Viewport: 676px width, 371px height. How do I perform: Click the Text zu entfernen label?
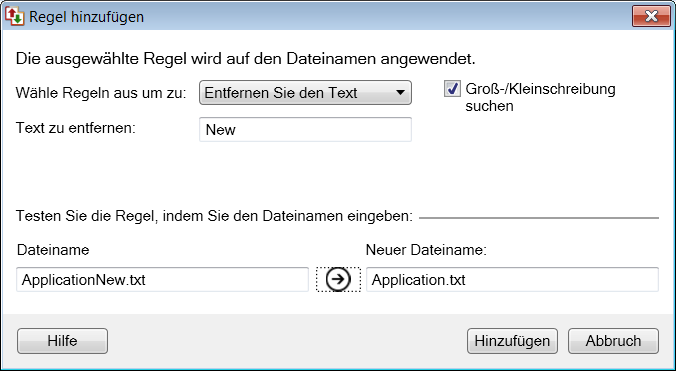(x=76, y=128)
